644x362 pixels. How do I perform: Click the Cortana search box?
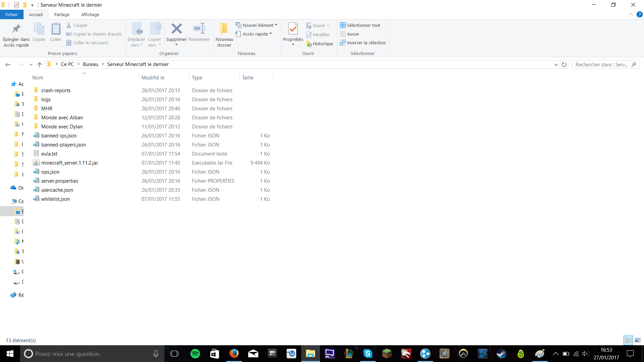92,354
